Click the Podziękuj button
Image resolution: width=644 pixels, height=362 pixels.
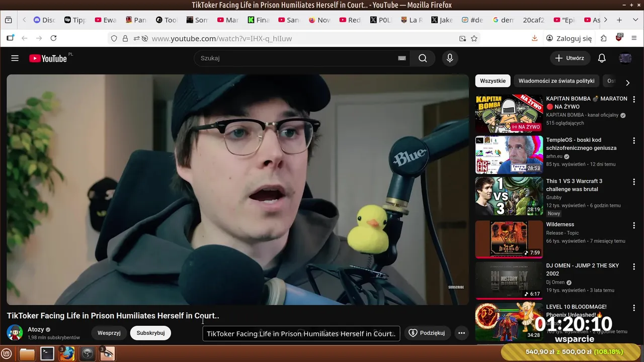(x=427, y=333)
